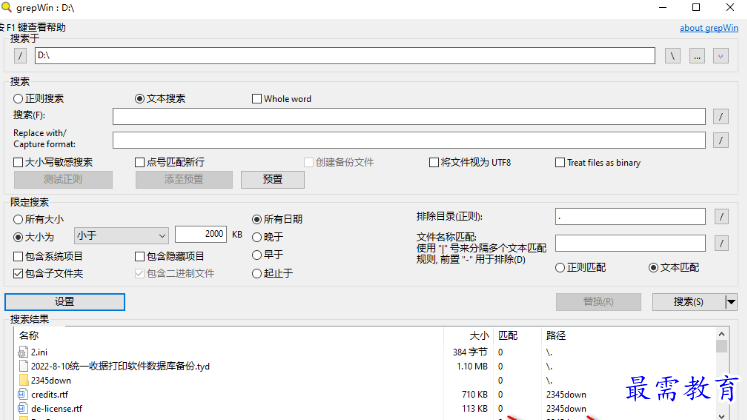Screen dimensions: 747x420
Task: Enable 点号匹配新行 checkbox
Action: (140, 162)
